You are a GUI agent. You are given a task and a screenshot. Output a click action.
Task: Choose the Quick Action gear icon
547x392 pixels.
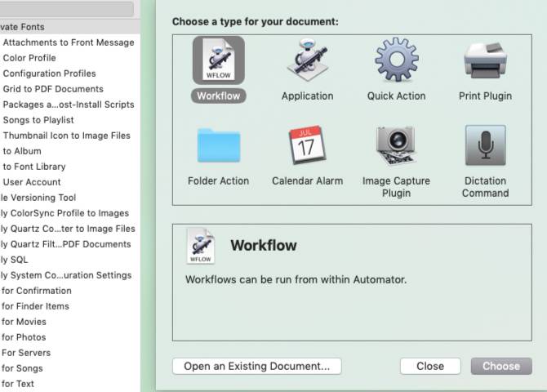tap(397, 60)
